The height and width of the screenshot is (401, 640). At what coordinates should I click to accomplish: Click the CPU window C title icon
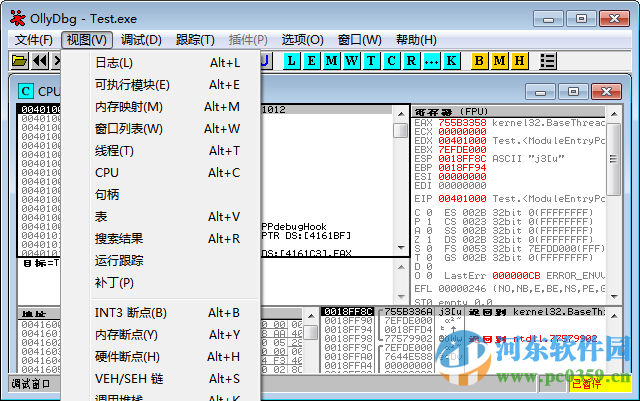pyautogui.click(x=26, y=91)
